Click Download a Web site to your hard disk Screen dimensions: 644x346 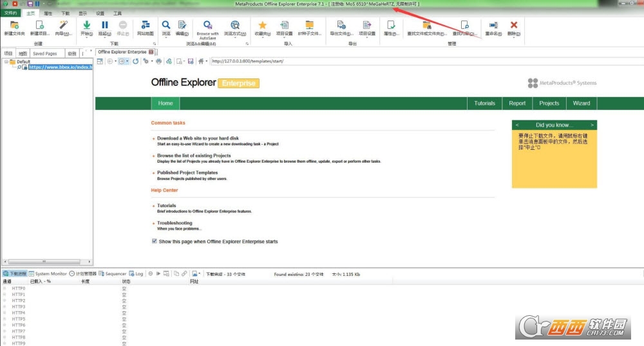[198, 138]
